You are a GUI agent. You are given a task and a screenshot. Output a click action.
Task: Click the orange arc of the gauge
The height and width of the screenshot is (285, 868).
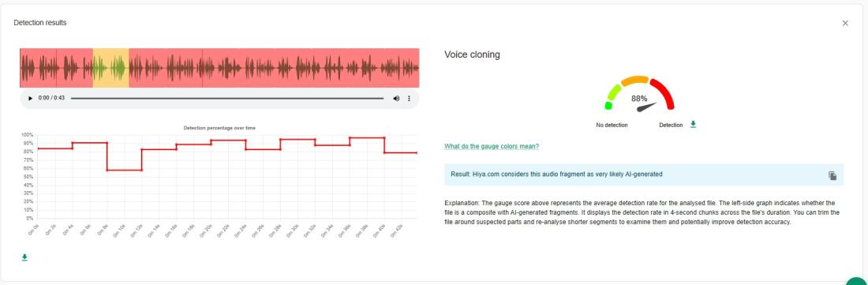pyautogui.click(x=634, y=81)
